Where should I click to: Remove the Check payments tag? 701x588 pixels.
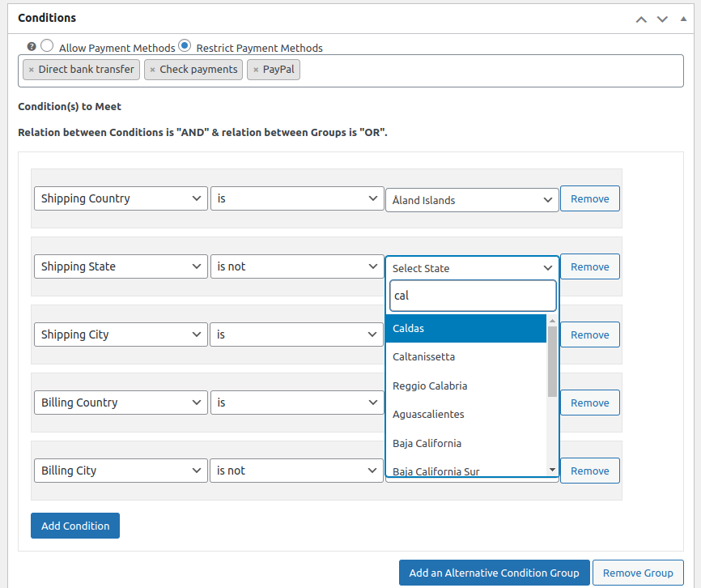(152, 70)
